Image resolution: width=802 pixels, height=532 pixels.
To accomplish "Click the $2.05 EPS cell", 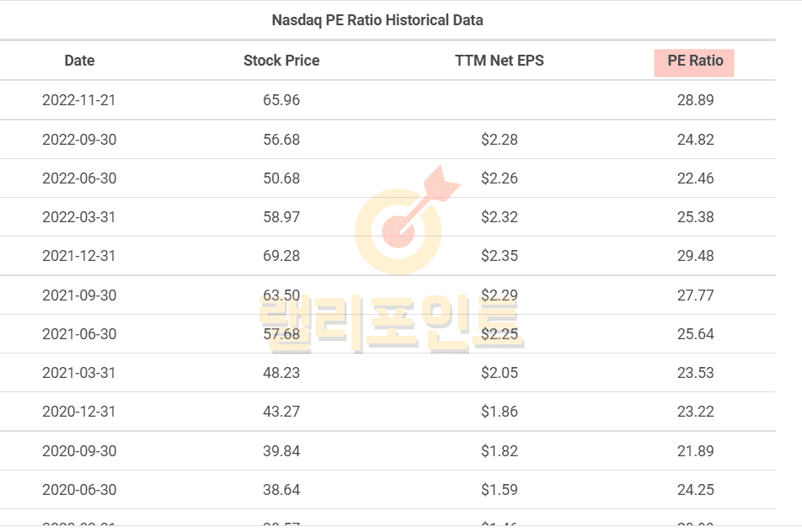I will pos(499,373).
